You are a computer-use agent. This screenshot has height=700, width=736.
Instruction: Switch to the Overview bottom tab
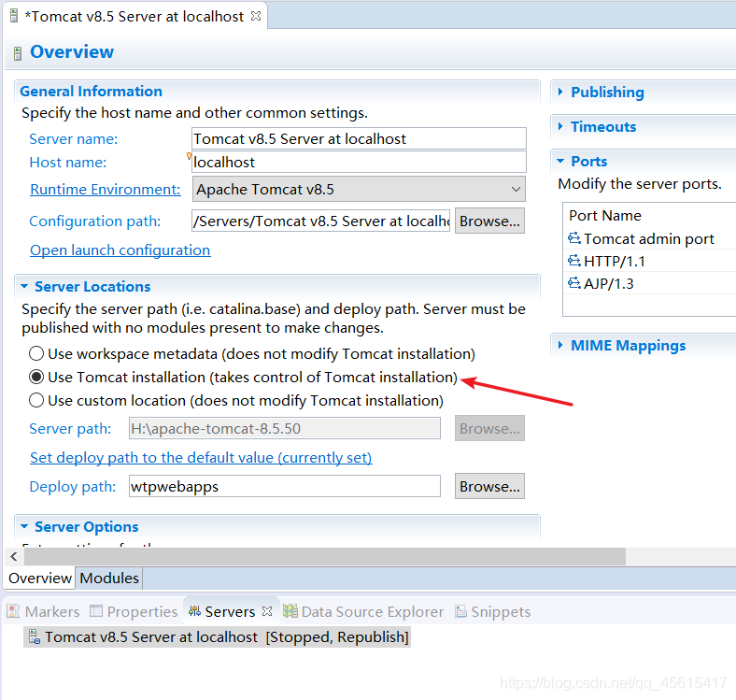[40, 578]
